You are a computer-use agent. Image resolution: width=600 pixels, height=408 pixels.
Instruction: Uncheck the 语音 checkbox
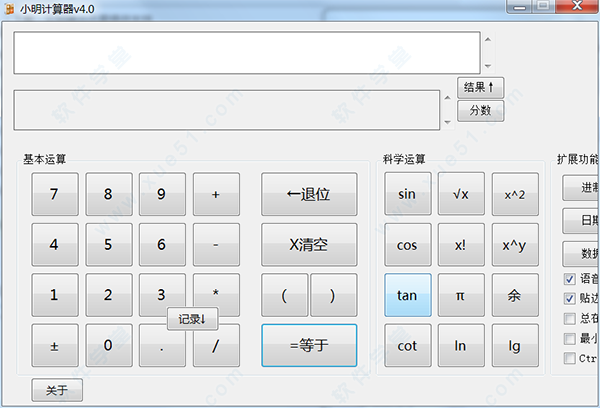click(570, 279)
